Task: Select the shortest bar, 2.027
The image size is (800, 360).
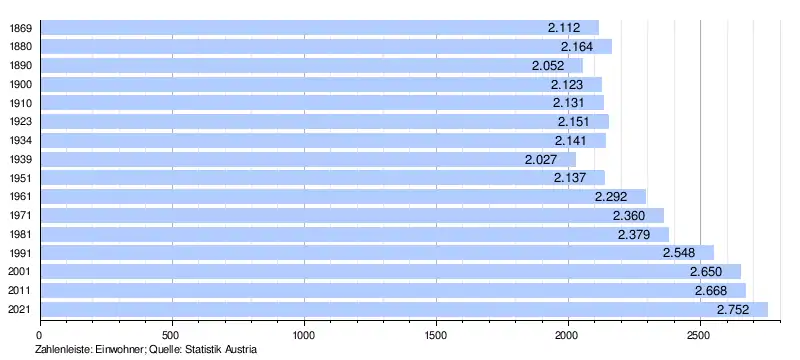Action: 308,159
